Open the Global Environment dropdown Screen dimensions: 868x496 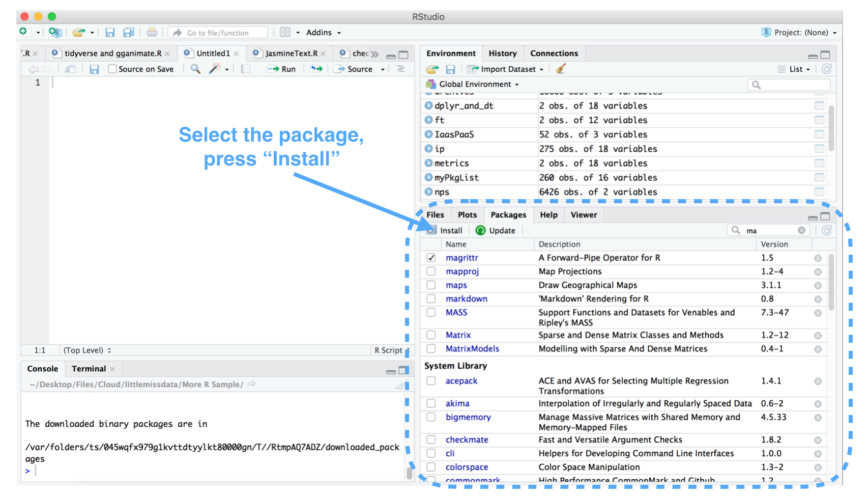click(x=473, y=84)
